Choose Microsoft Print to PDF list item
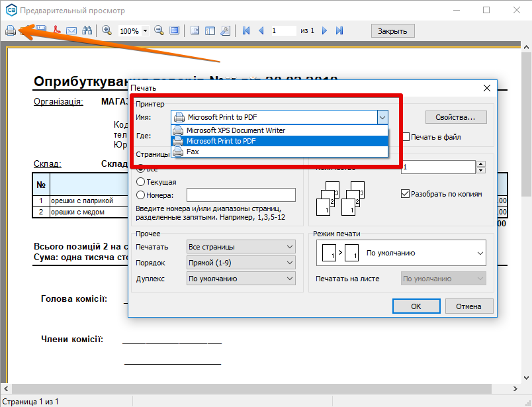Viewport: 532px width, 407px height. click(280, 141)
